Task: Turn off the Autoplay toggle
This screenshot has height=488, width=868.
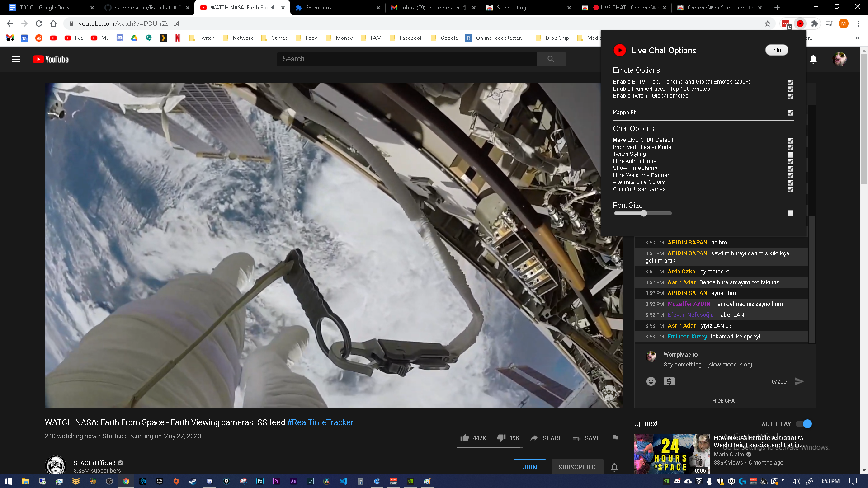Action: tap(804, 424)
